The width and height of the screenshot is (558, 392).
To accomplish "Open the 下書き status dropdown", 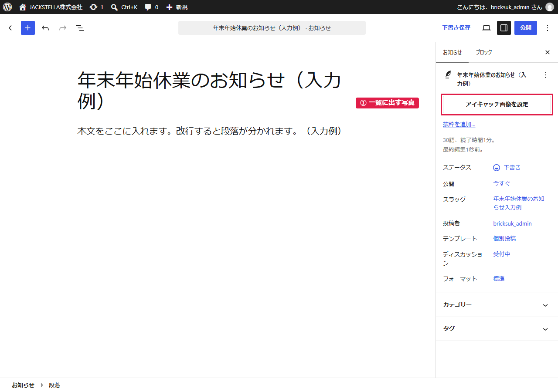I will pos(507,168).
